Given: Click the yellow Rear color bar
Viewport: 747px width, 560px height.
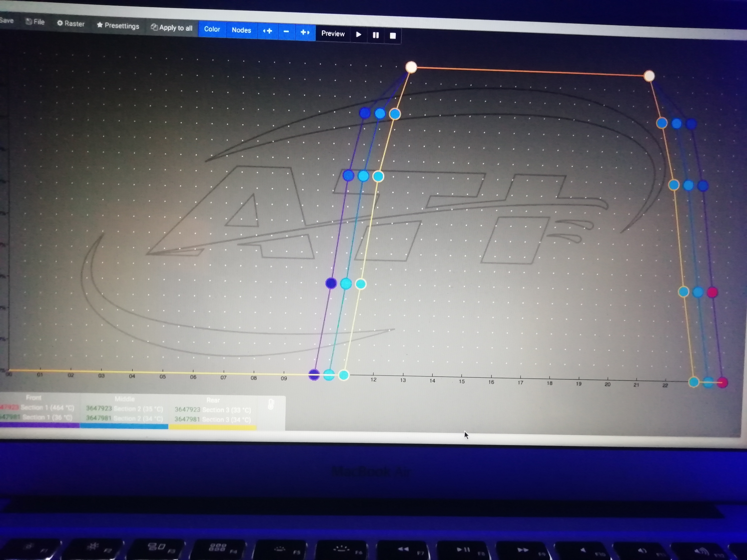Looking at the screenshot, I should tap(212, 428).
